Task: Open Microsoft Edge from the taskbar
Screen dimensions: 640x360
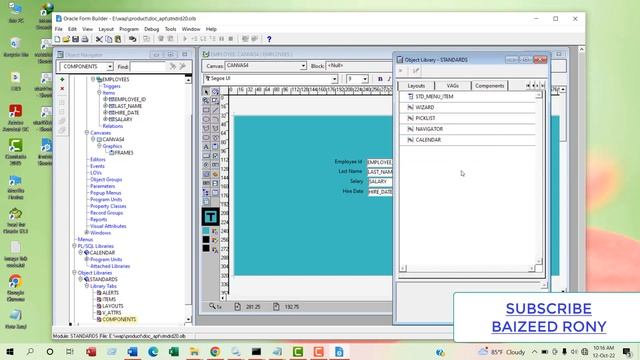Action: coord(153,351)
